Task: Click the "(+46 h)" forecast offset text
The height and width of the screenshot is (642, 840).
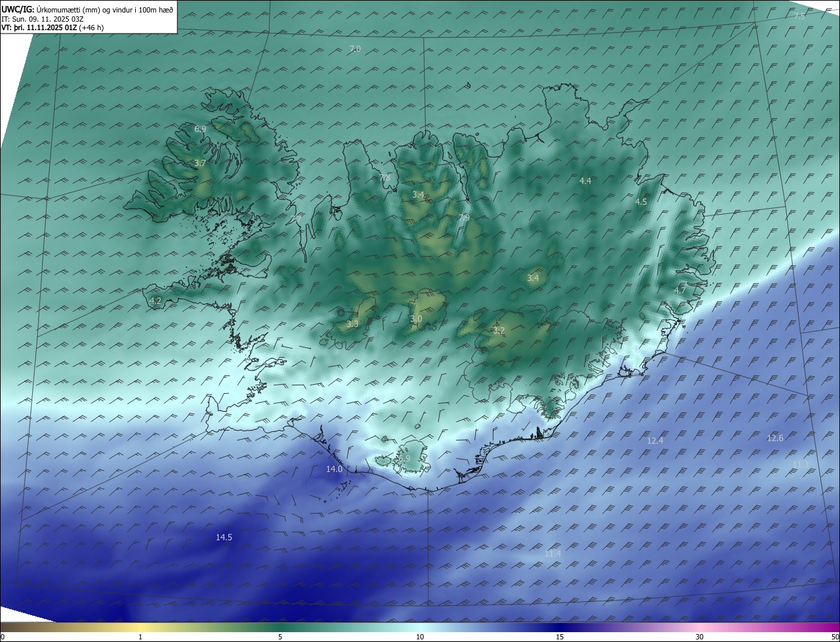Action: (91, 28)
